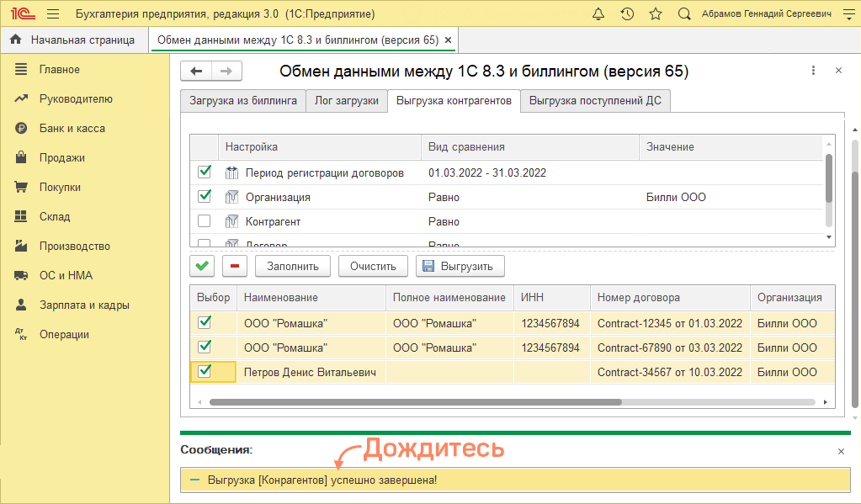This screenshot has height=504, width=861.
Task: Open the Зарплата и кадры section
Action: point(85,305)
